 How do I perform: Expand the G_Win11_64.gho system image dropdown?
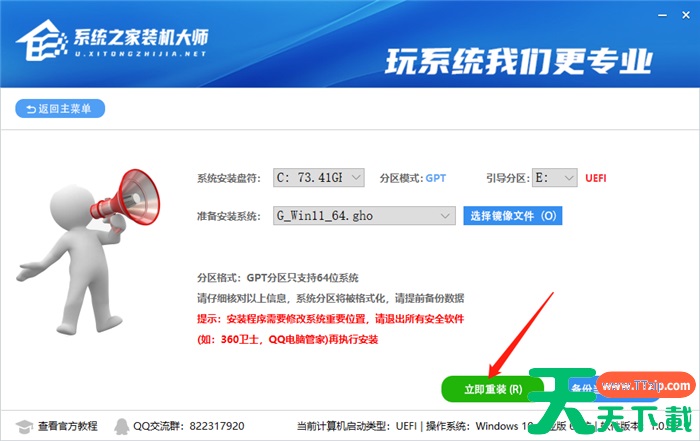[364, 216]
